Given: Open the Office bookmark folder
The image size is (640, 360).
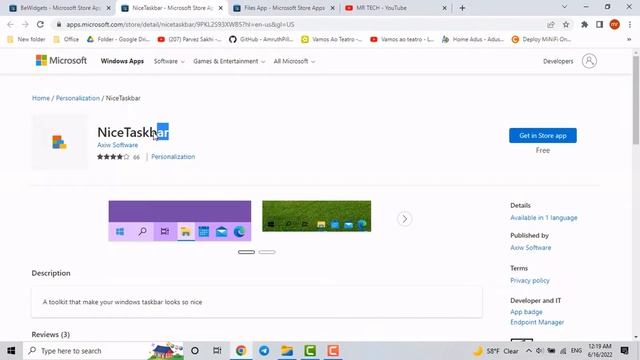Looking at the screenshot, I should point(67,40).
